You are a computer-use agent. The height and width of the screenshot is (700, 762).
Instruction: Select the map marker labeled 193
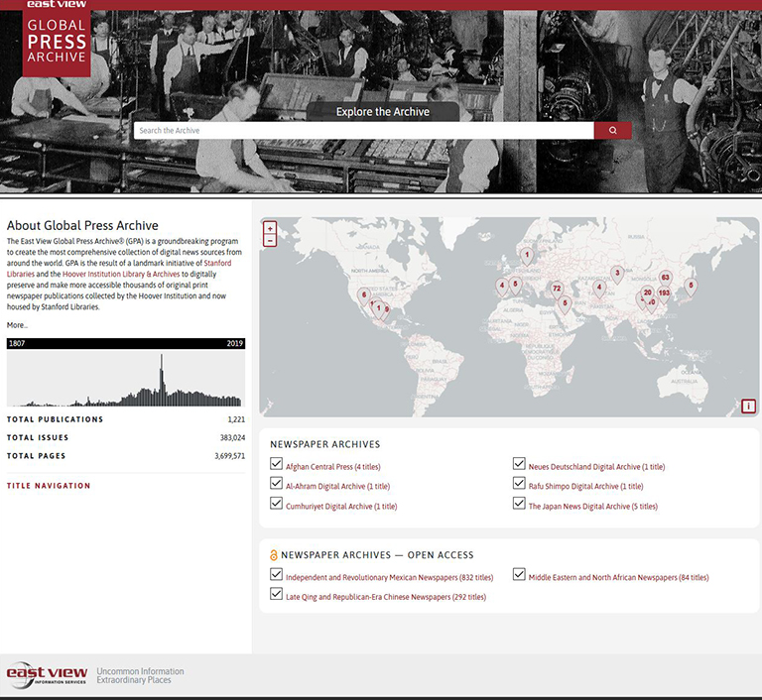click(664, 293)
